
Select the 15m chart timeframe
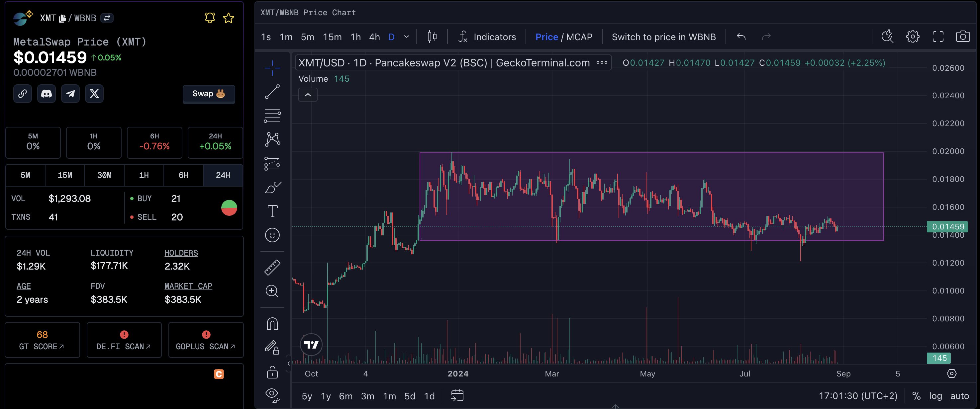pos(332,37)
